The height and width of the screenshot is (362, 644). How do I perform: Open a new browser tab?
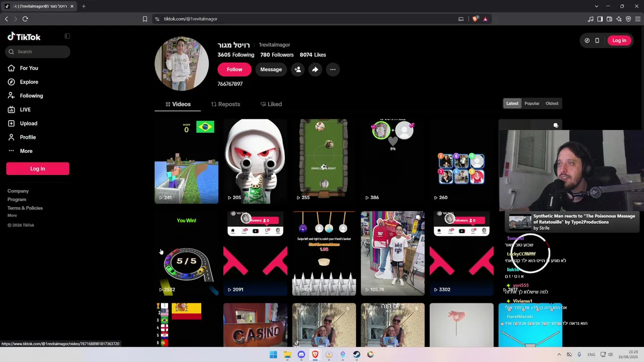point(84,7)
